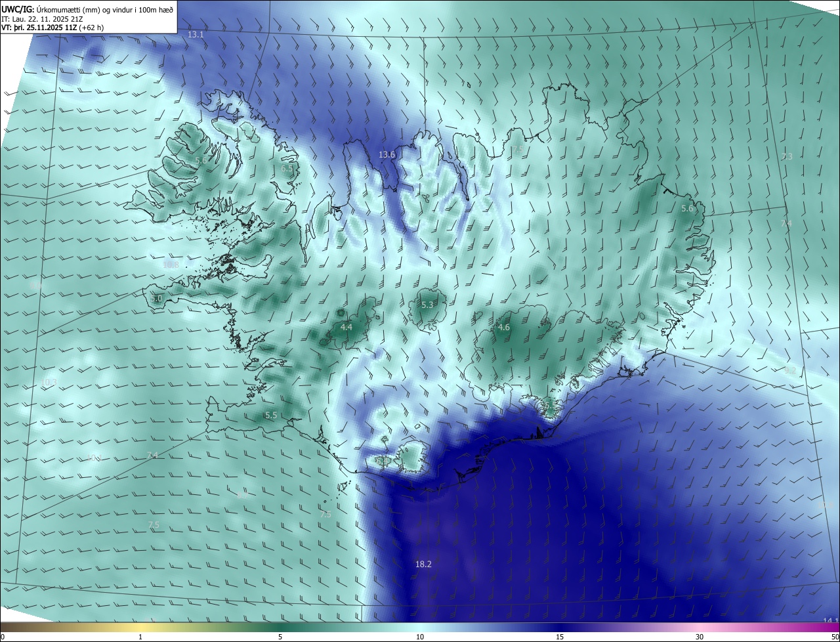Image resolution: width=840 pixels, height=642 pixels.
Task: Click the 50 tick label on the color scale
Action: click(x=835, y=637)
